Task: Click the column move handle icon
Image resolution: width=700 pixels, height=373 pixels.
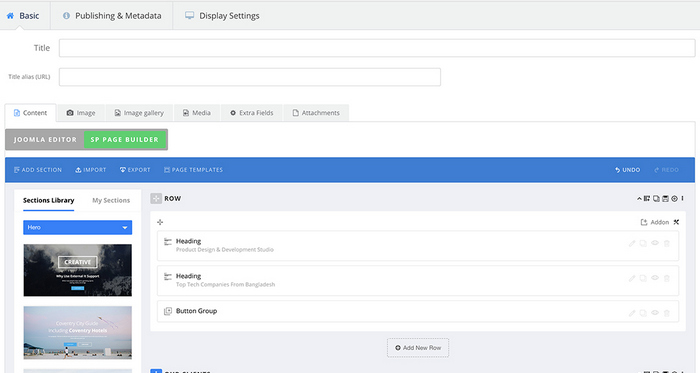Action: pyautogui.click(x=160, y=222)
